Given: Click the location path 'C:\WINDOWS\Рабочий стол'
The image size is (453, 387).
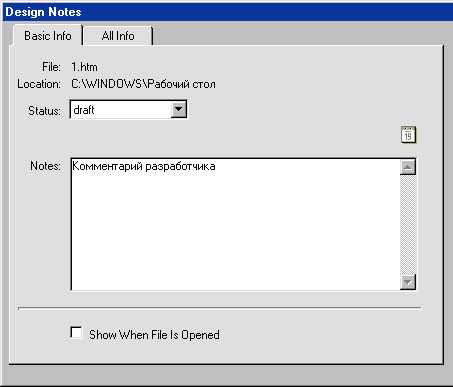Looking at the screenshot, I should (x=143, y=84).
